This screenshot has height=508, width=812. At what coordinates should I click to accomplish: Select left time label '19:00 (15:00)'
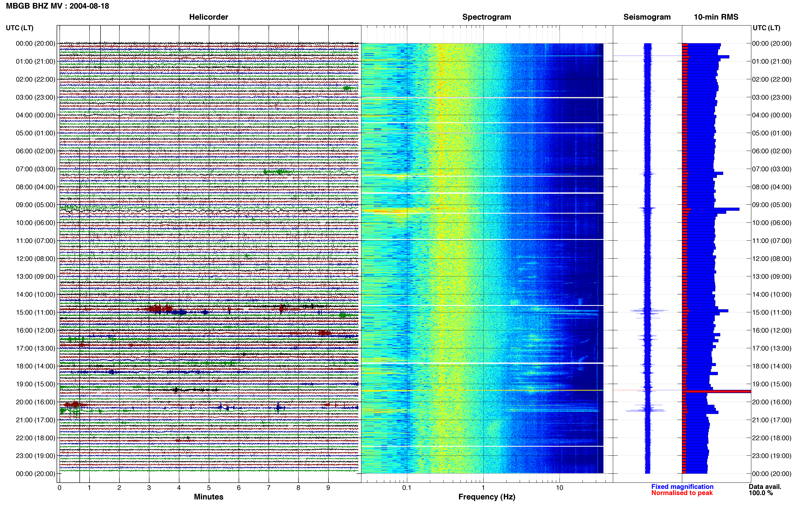coord(36,384)
